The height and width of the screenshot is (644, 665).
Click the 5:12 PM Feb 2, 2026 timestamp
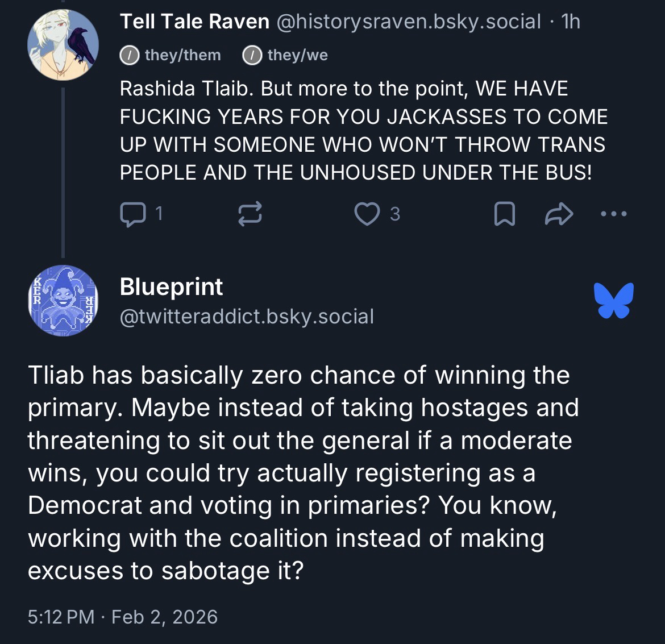click(122, 617)
